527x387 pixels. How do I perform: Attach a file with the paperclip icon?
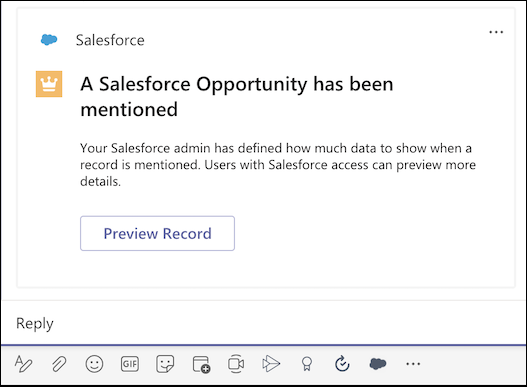[x=59, y=364]
